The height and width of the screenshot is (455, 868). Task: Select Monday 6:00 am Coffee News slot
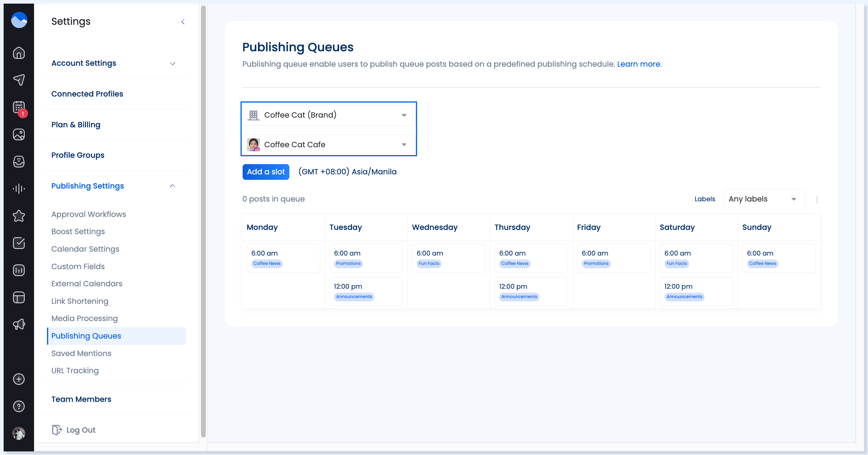283,258
